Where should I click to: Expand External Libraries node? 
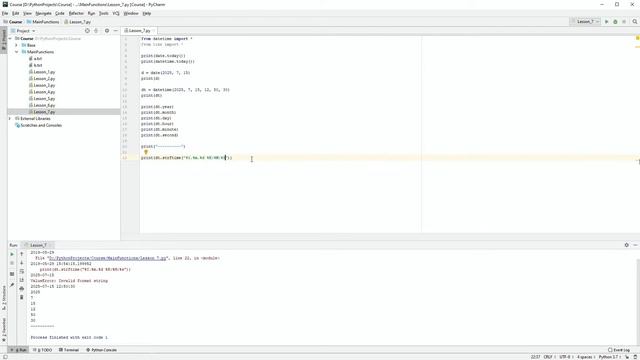point(10,118)
